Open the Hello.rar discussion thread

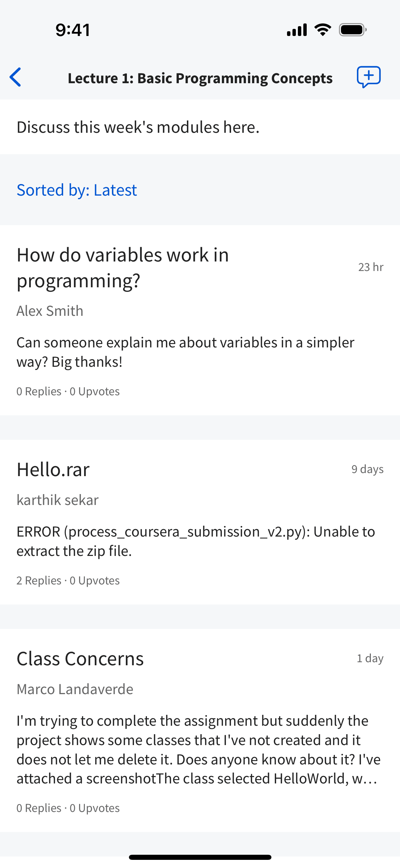pyautogui.click(x=53, y=469)
